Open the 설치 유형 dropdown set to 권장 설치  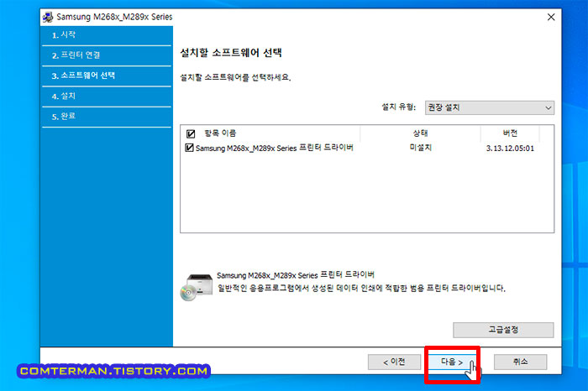490,108
